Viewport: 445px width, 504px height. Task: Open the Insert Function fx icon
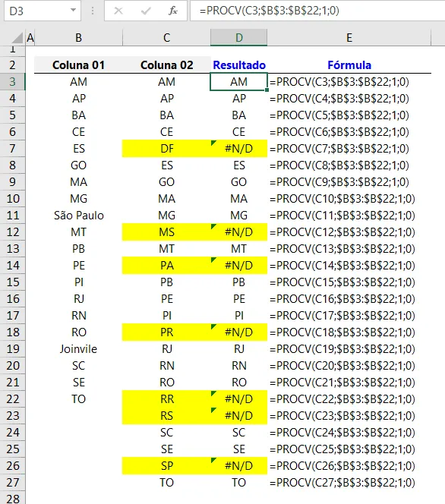pos(173,11)
